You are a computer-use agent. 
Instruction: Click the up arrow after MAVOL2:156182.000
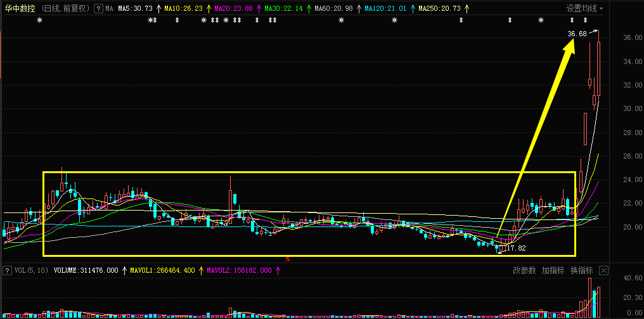coord(278,271)
